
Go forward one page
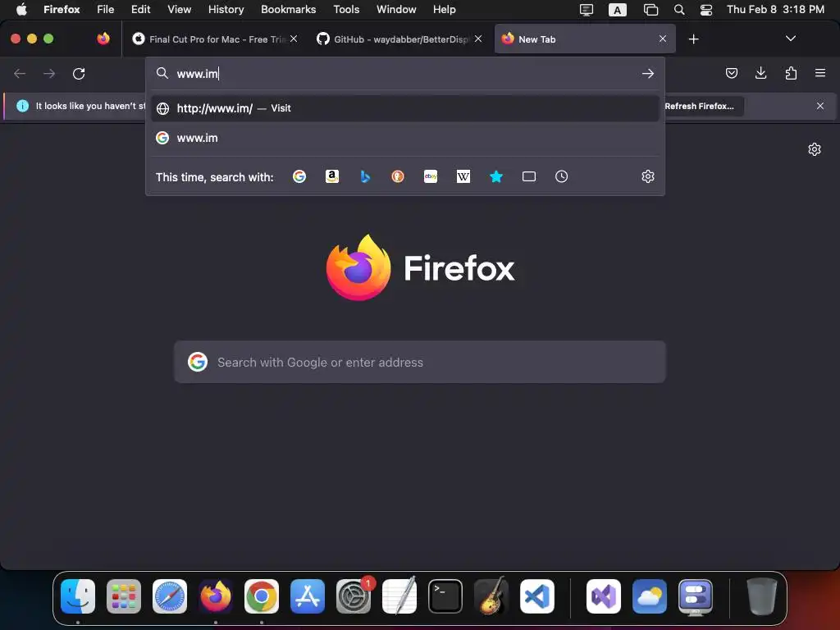tap(49, 73)
